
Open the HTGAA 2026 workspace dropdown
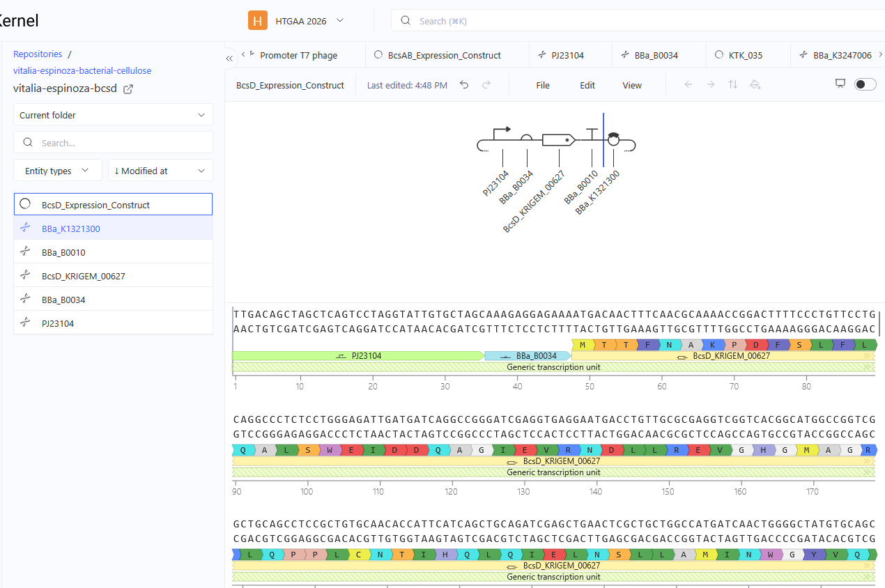[309, 21]
